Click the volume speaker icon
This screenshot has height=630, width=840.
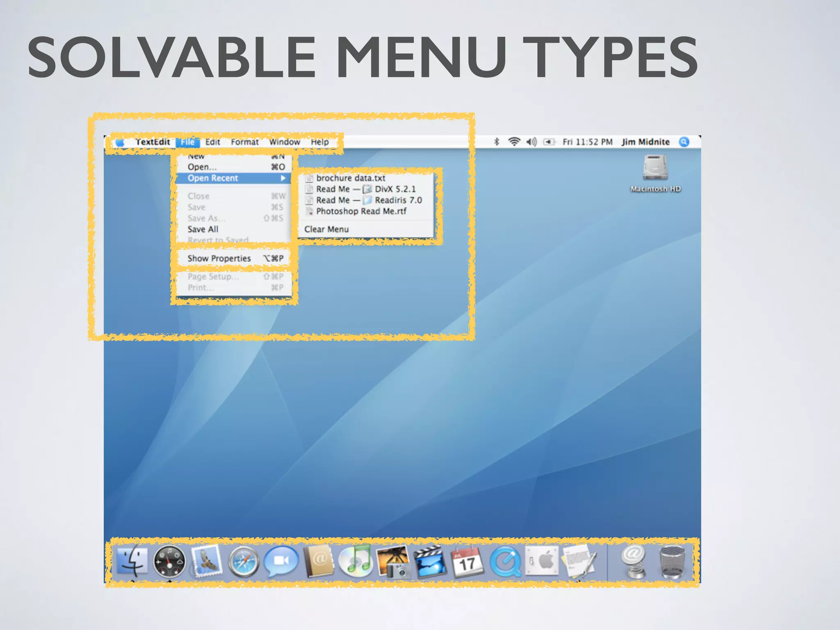click(x=532, y=142)
